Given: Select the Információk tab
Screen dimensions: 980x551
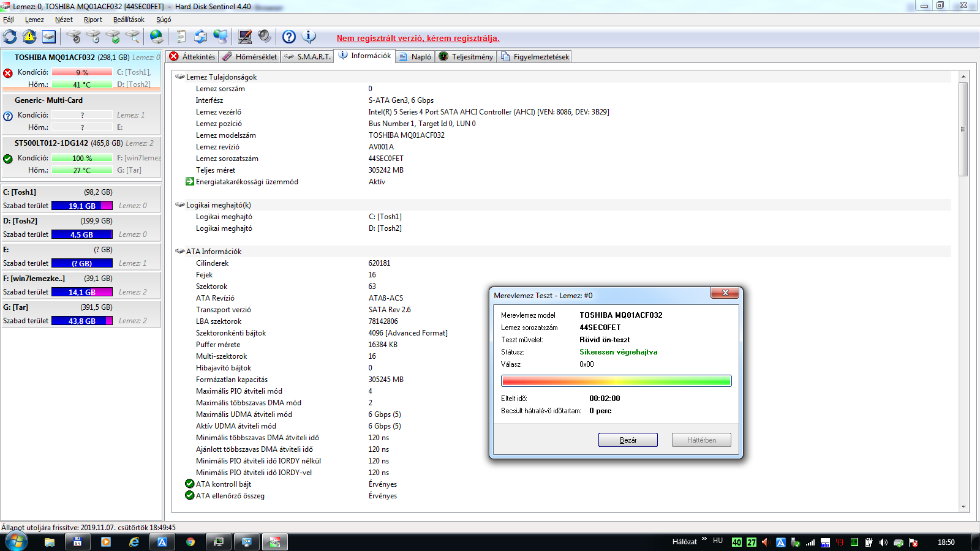Looking at the screenshot, I should pyautogui.click(x=365, y=56).
